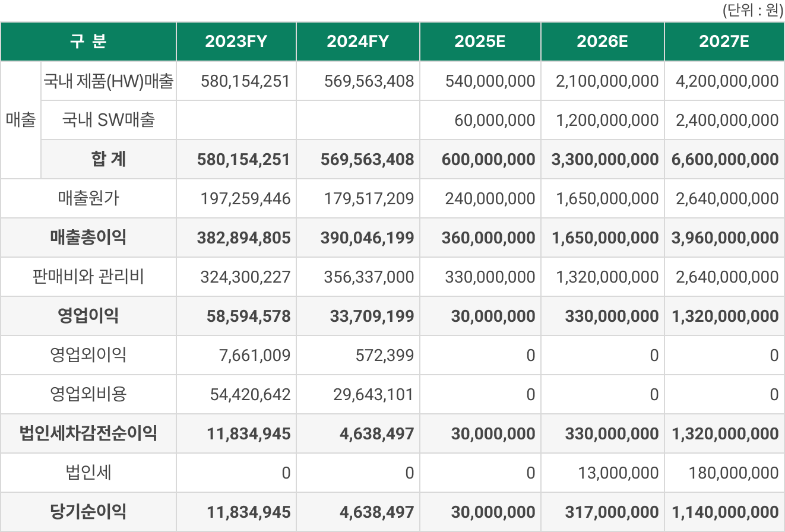Click the 매출원가 row label
Image resolution: width=785 pixels, height=532 pixels.
(88, 198)
